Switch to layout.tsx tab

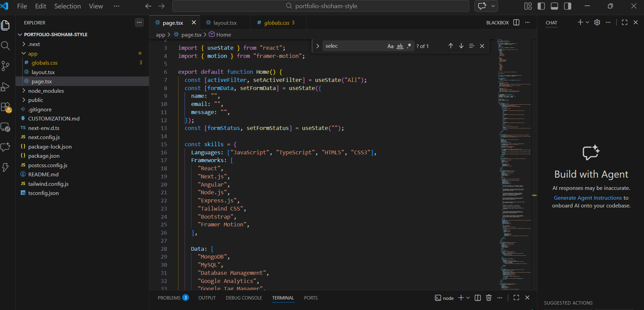pyautogui.click(x=225, y=23)
